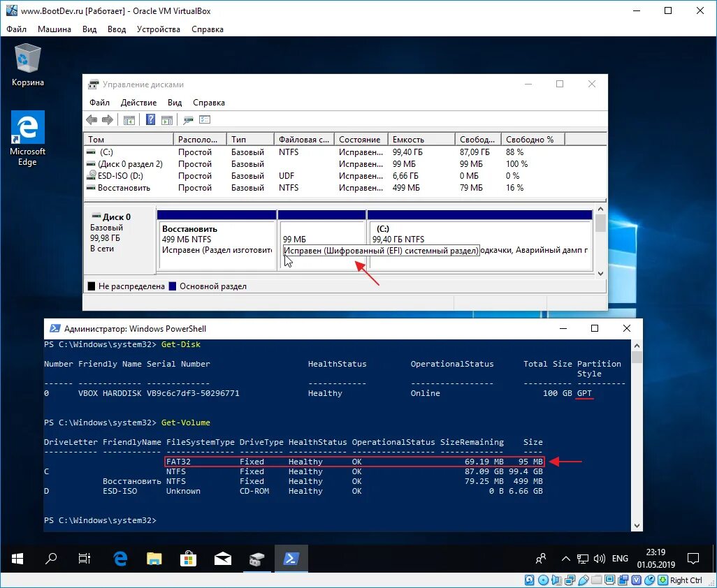
Task: Open File Explorer from the taskbar
Action: pos(154,558)
